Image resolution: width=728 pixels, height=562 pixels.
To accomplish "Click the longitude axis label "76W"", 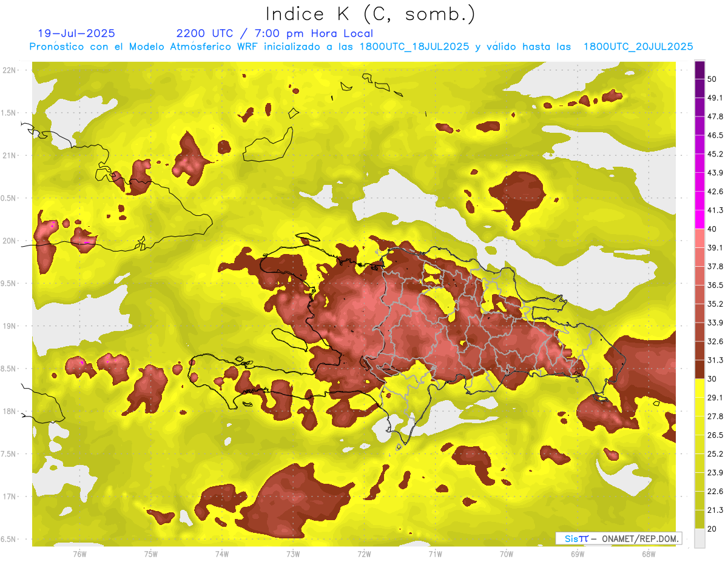I will click(x=79, y=554).
